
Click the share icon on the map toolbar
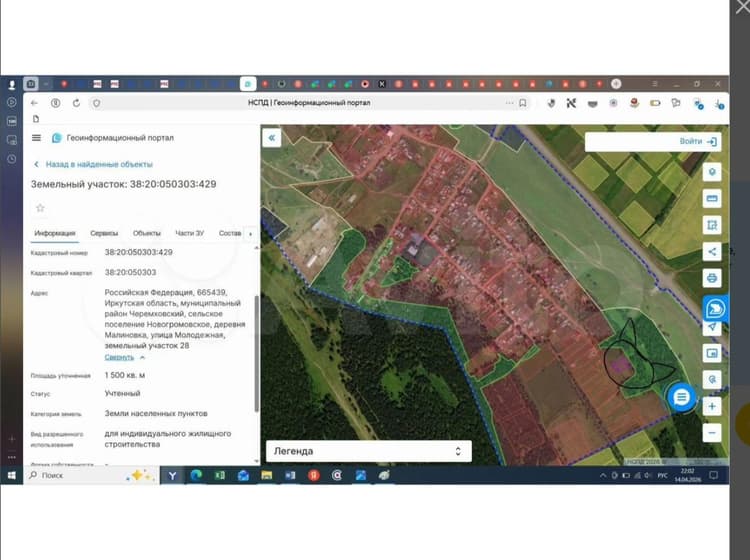coord(712,252)
